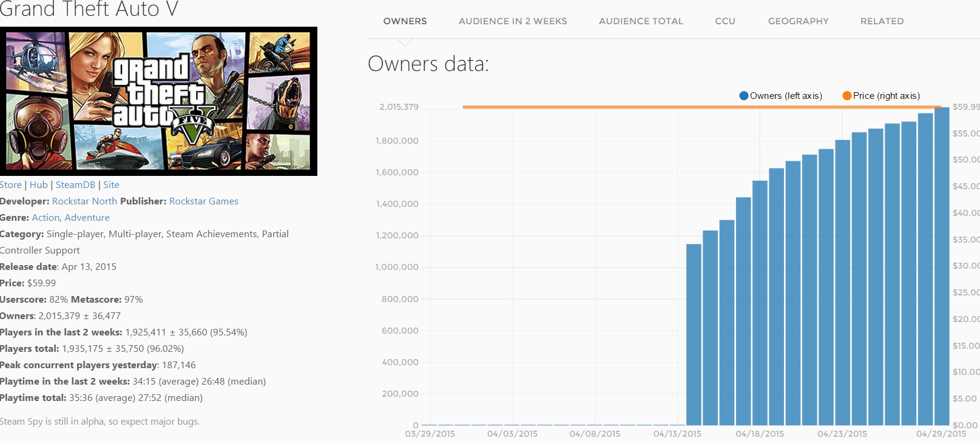Click the Site link
The height and width of the screenshot is (441, 980).
click(x=111, y=185)
